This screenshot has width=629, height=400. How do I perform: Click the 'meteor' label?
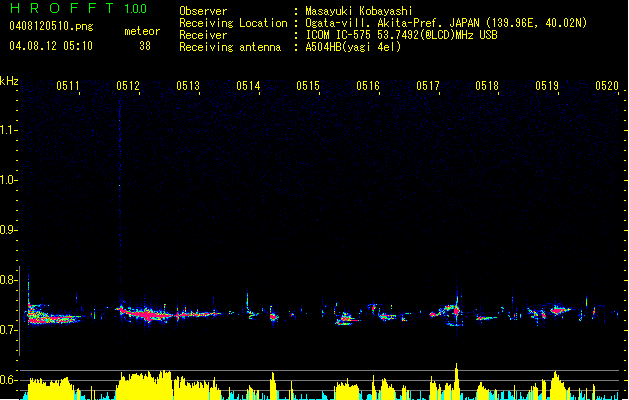[142, 31]
